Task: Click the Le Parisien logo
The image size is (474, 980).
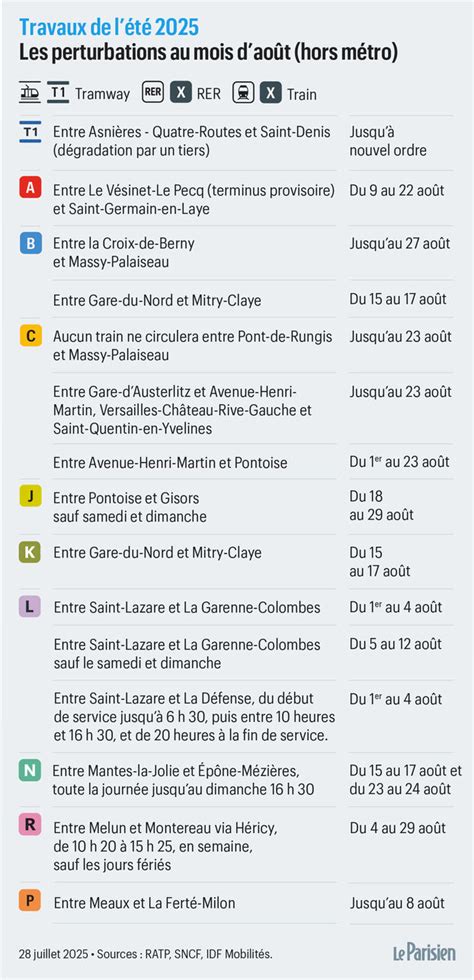Action: click(x=425, y=952)
